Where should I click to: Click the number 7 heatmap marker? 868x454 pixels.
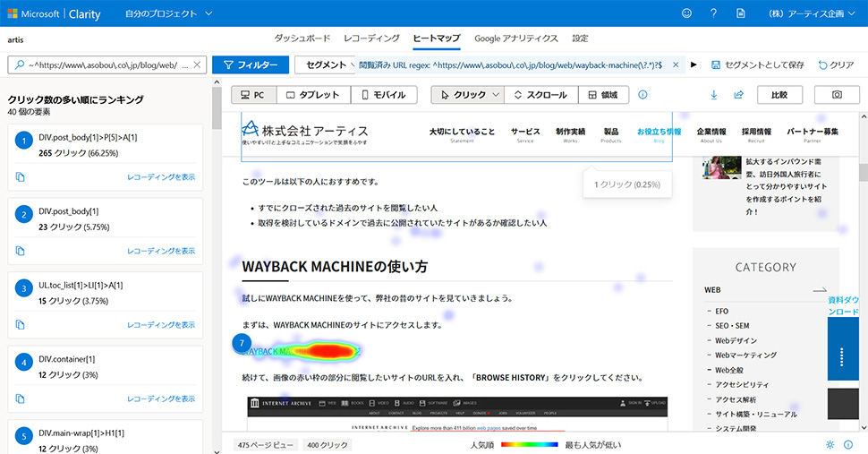[242, 343]
